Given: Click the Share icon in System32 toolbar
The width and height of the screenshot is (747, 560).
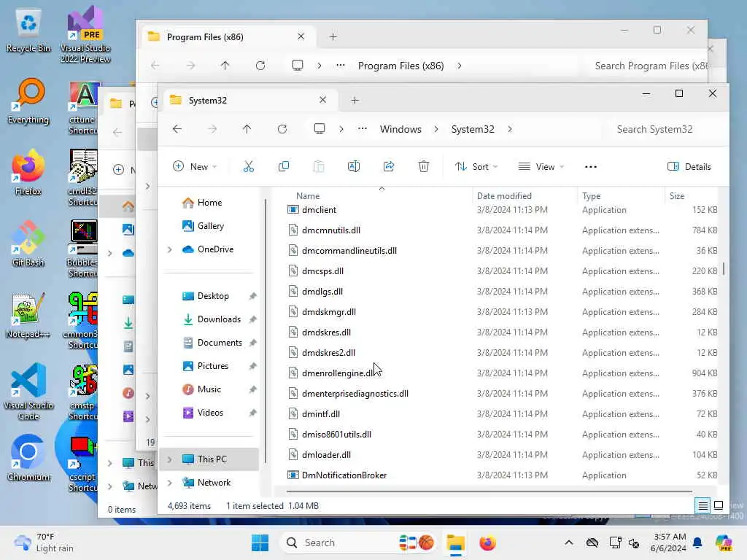Looking at the screenshot, I should tap(389, 166).
